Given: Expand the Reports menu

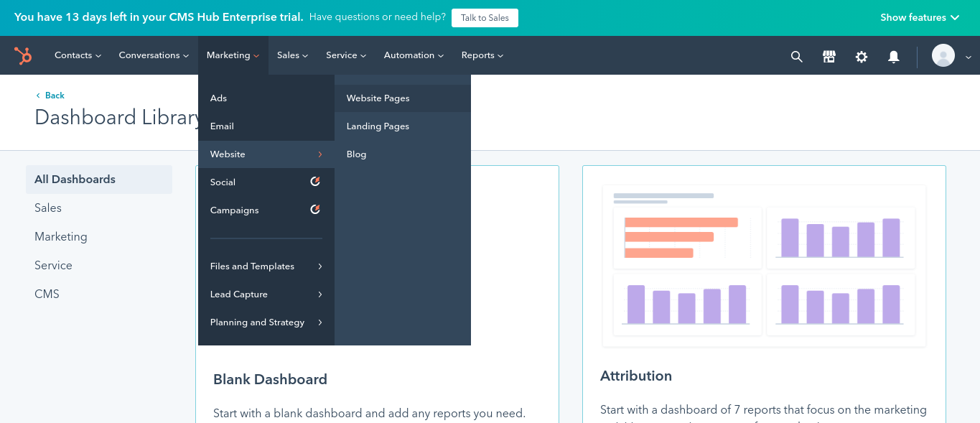Looking at the screenshot, I should pos(482,55).
